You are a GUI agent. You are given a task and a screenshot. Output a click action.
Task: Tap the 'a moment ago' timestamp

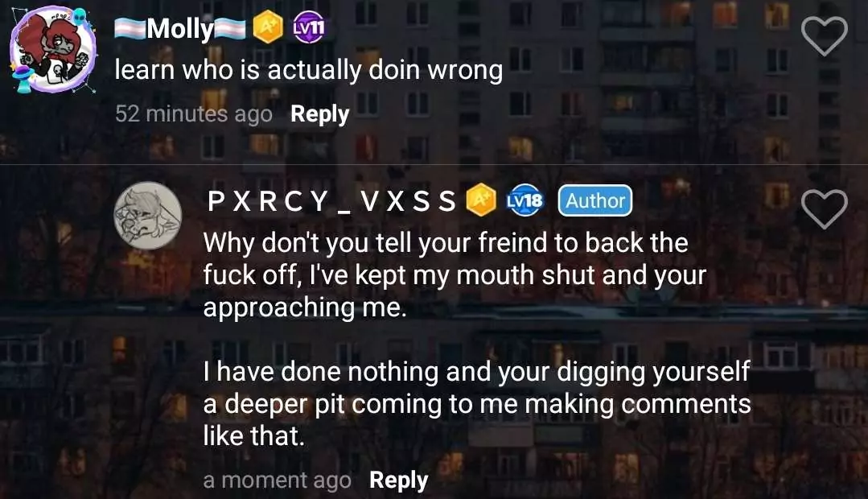tap(277, 480)
